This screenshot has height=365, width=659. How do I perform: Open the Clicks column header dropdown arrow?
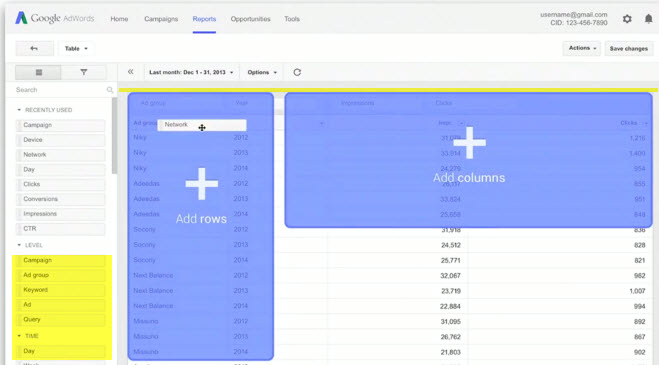[x=645, y=123]
